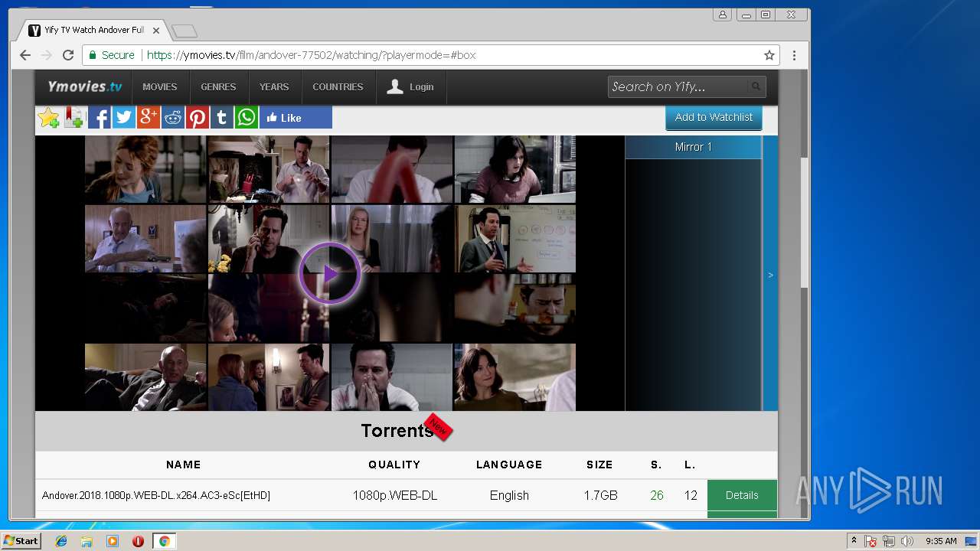Click Details for the Andover torrent

coord(742,495)
